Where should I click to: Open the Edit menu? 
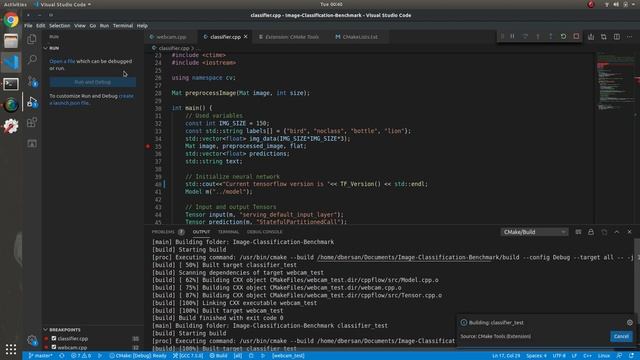click(x=40, y=26)
